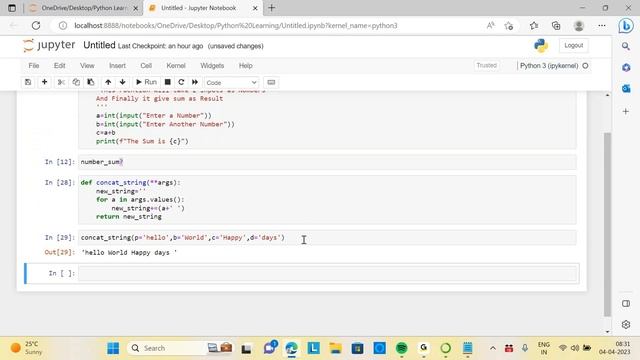Restart kernel and run all with fast-forward icon
The width and height of the screenshot is (640, 360).
(x=195, y=82)
